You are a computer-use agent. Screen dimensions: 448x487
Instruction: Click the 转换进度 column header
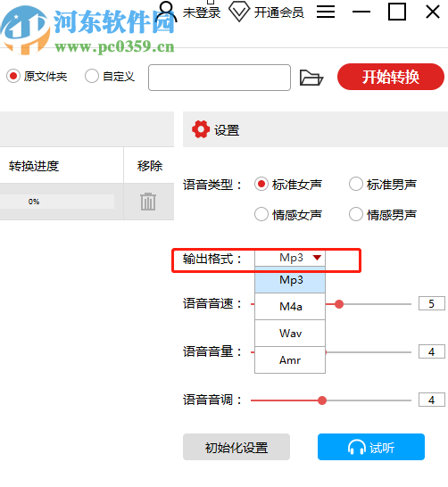(x=34, y=166)
